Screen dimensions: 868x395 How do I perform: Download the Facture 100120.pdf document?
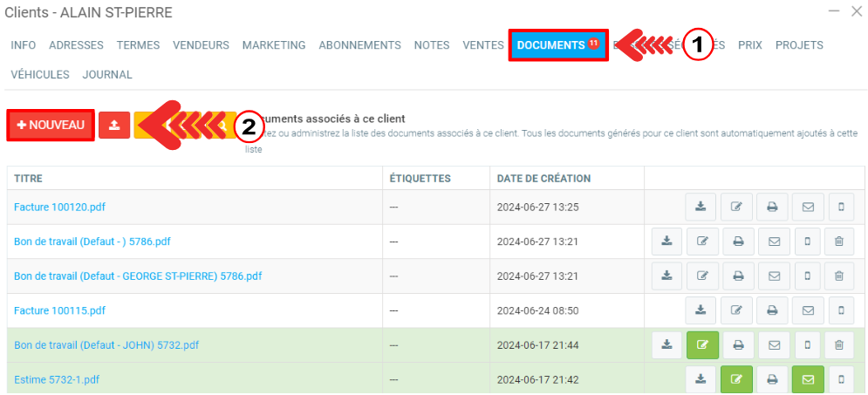pyautogui.click(x=701, y=208)
